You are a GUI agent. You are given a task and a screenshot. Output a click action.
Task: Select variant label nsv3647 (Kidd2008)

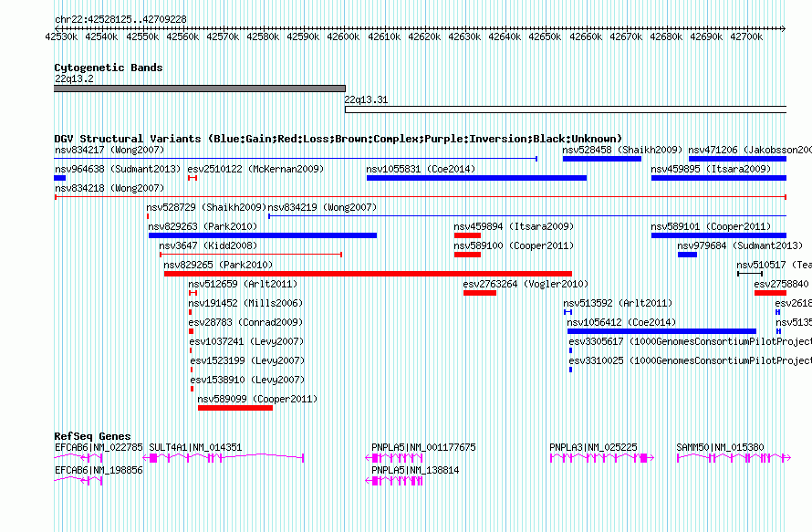click(208, 245)
